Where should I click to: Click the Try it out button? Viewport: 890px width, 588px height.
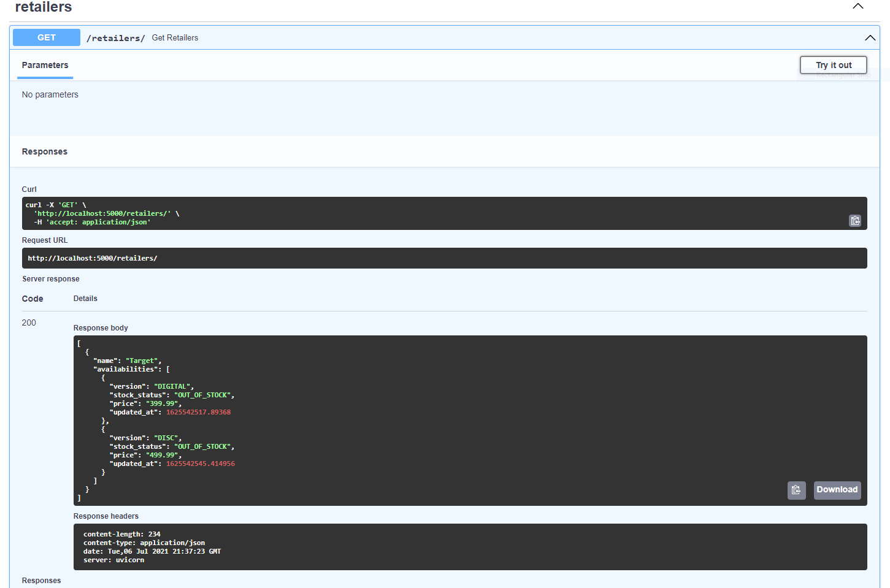(833, 65)
